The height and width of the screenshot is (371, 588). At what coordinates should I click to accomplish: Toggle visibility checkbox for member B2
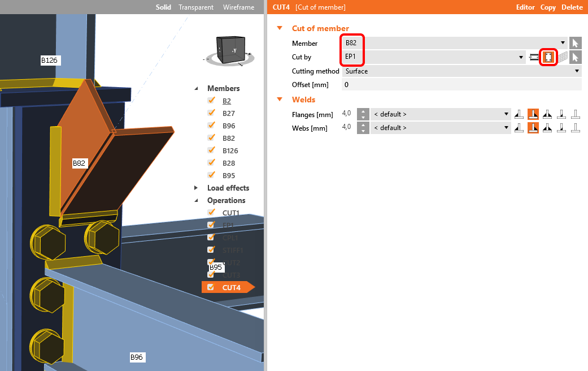tap(211, 101)
